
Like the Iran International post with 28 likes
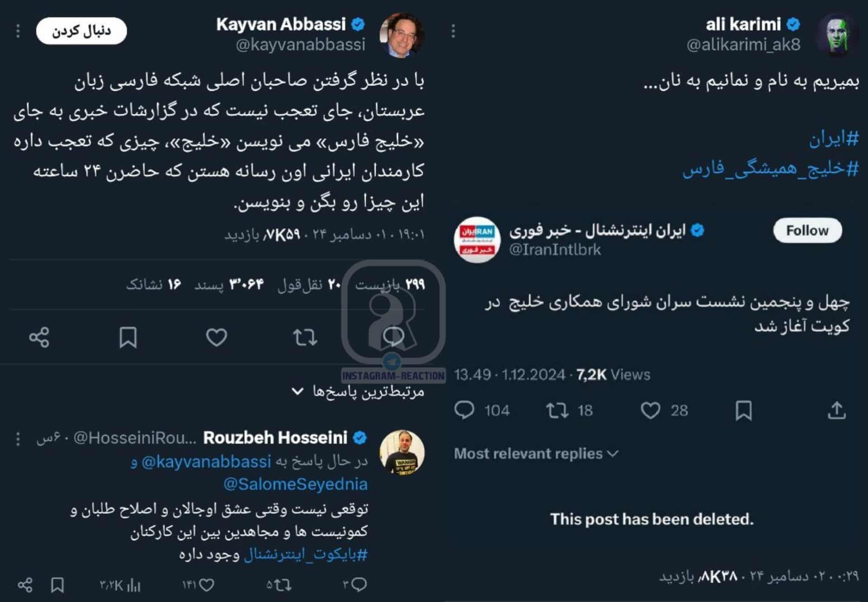coord(651,410)
